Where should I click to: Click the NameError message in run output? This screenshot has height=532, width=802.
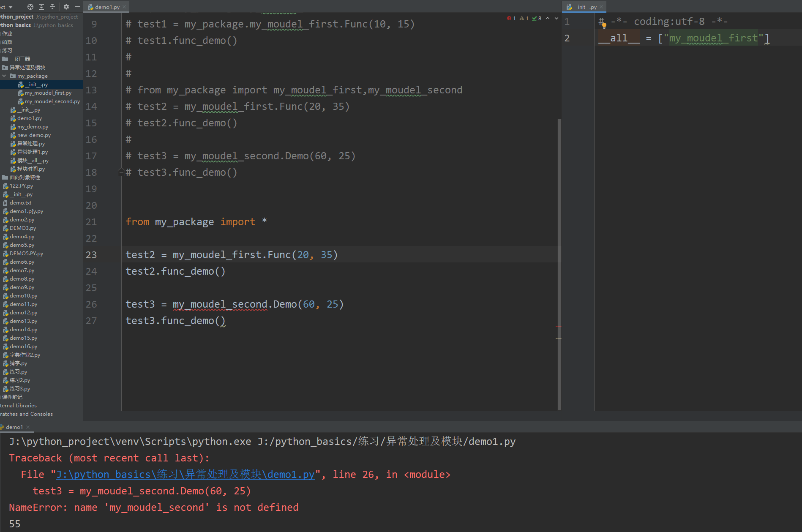[154, 507]
